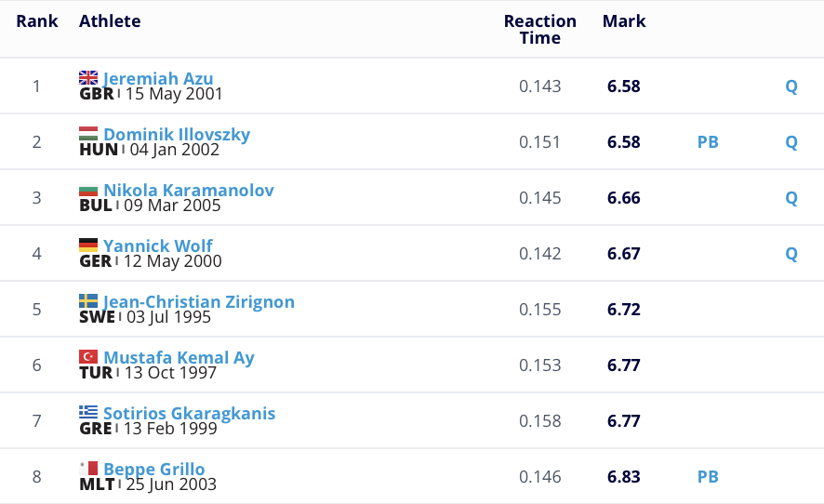This screenshot has height=504, width=824.
Task: Go to Mustafa Kemal Ay's page
Action: 179,358
